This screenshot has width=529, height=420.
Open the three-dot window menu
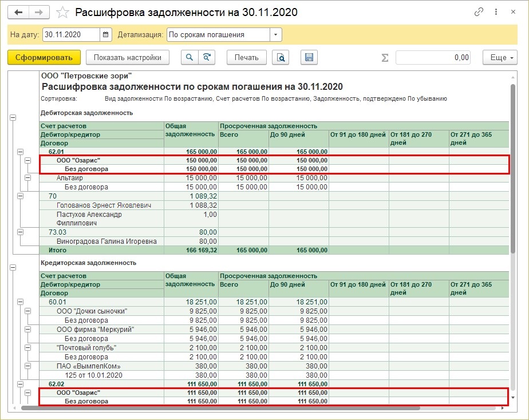(x=496, y=12)
